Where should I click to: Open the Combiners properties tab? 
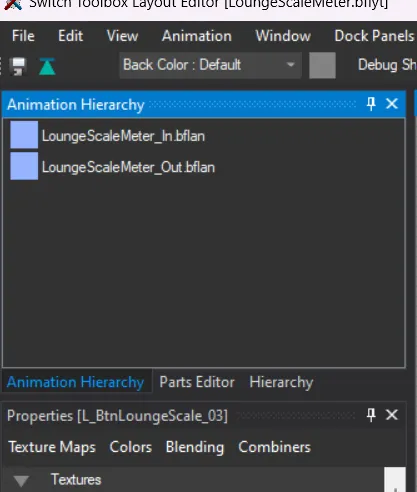[x=274, y=447]
